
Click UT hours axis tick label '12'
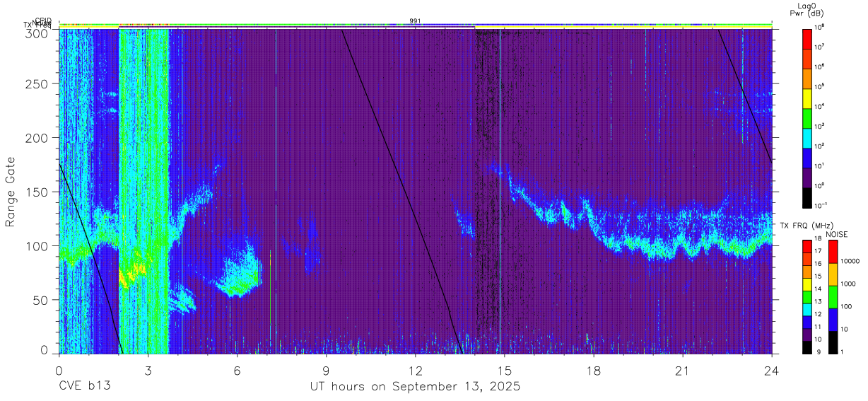click(x=415, y=370)
